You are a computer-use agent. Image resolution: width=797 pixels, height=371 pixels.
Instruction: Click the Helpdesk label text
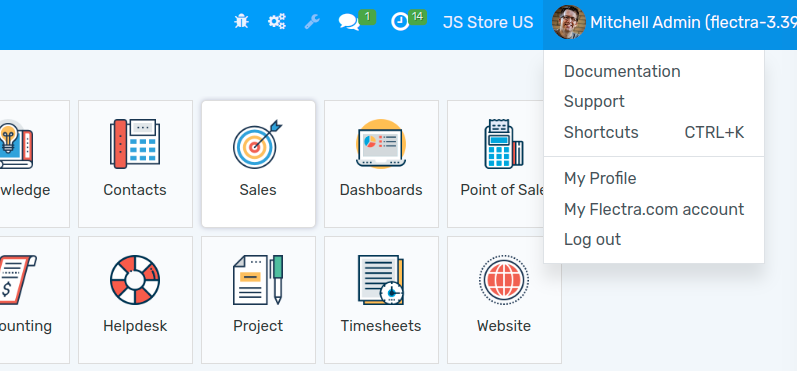pyautogui.click(x=135, y=326)
